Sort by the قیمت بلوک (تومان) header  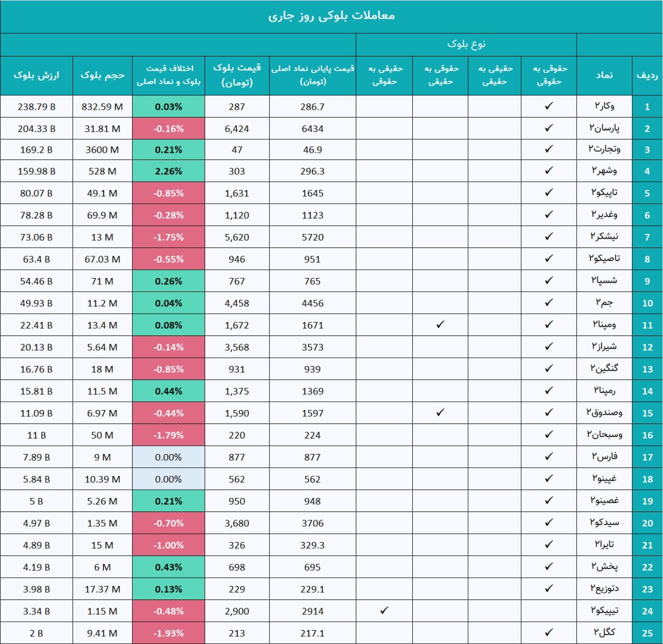pos(237,76)
